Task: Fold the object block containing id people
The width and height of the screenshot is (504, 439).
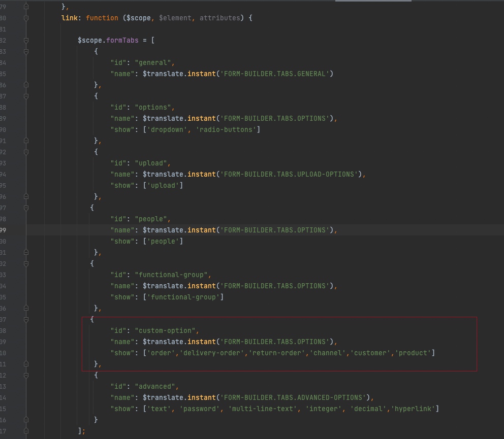Action: [26, 208]
